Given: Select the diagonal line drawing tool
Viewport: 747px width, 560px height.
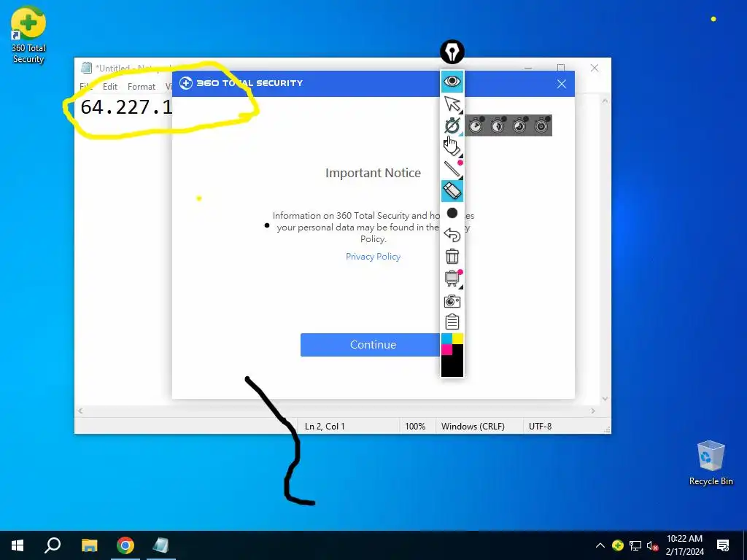Looking at the screenshot, I should click(452, 169).
